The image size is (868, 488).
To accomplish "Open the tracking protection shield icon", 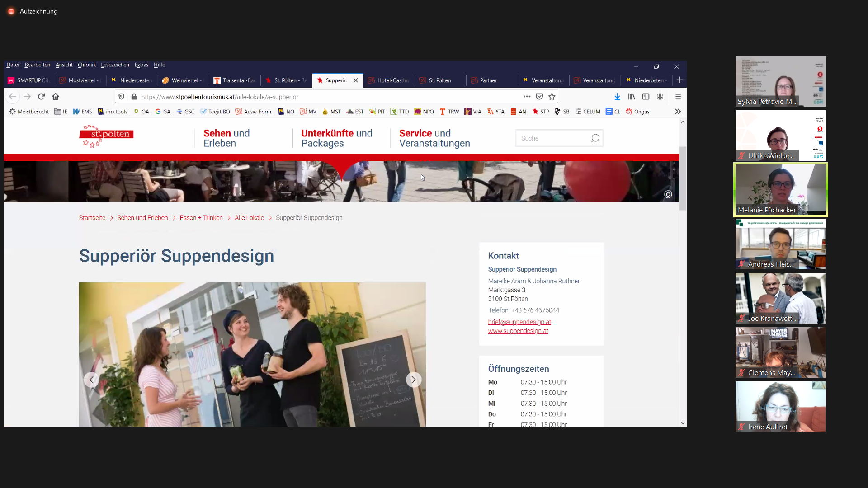I will pyautogui.click(x=121, y=97).
